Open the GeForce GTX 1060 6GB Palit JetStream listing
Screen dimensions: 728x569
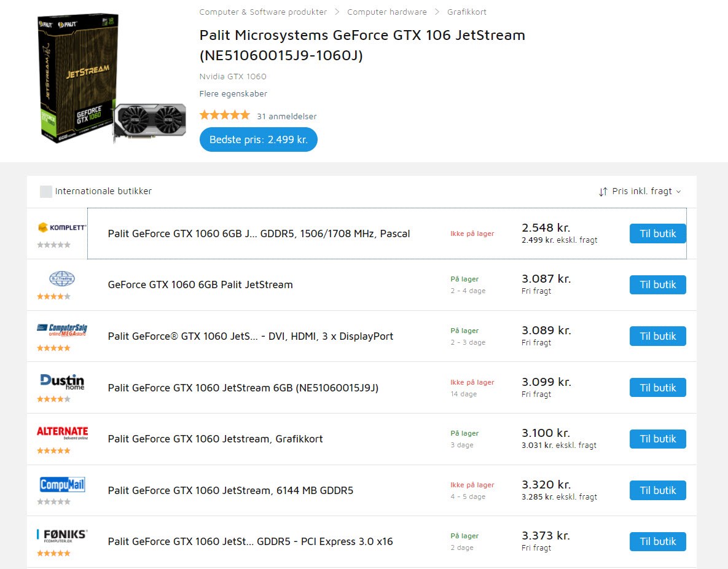click(200, 285)
